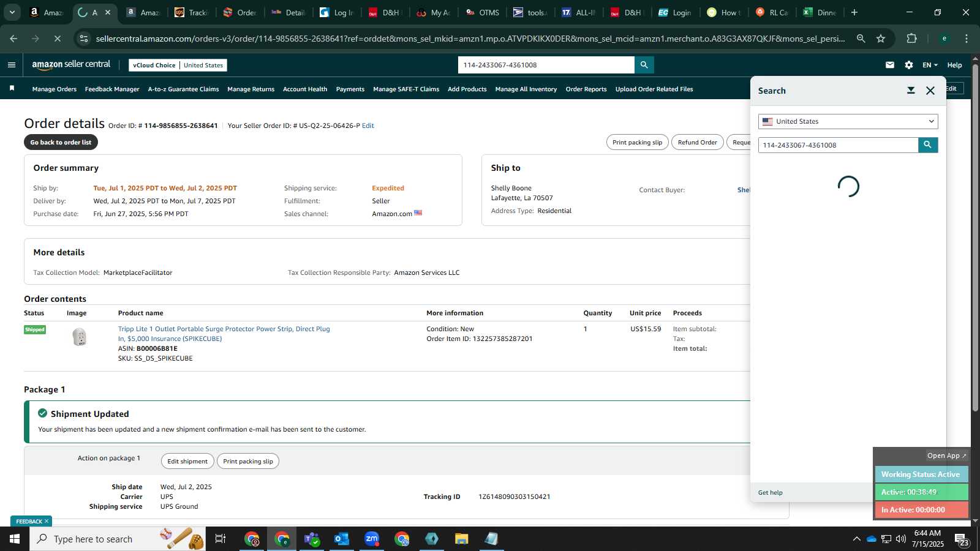
Task: Open Payments menu item
Action: (x=350, y=89)
